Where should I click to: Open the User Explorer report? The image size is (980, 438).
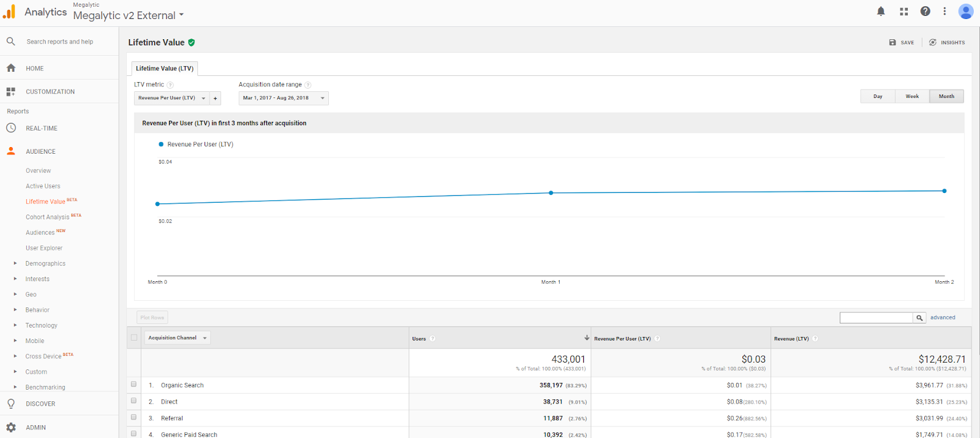pos(44,248)
